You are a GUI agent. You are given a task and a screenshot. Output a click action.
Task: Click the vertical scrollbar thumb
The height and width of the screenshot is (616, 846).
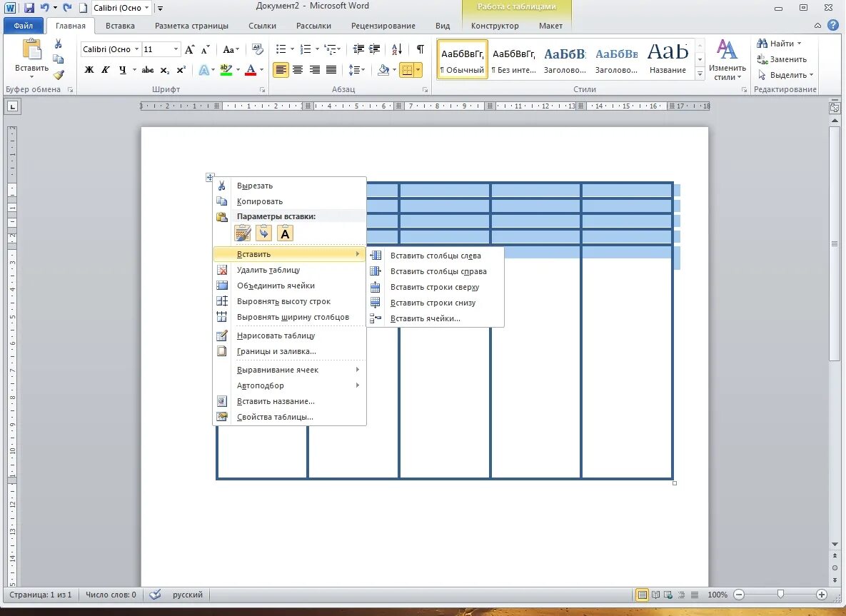[835, 243]
